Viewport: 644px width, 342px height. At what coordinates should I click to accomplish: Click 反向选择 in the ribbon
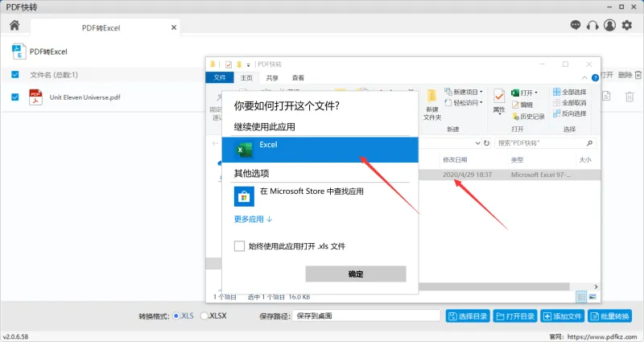[570, 113]
